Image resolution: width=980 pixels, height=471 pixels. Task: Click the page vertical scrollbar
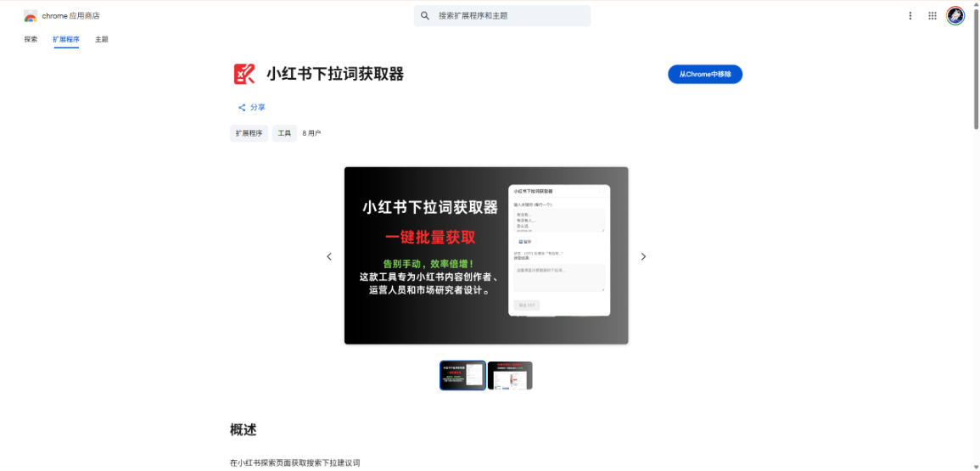(976, 69)
